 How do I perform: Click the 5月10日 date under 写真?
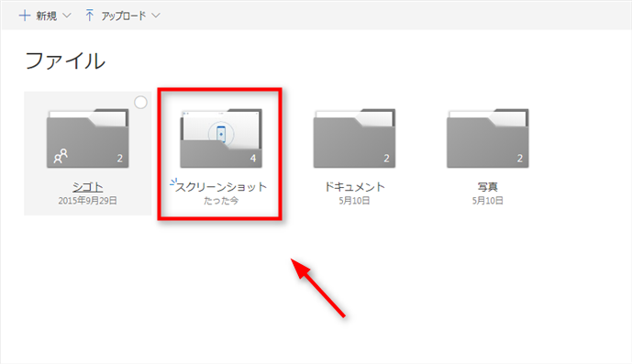coord(488,201)
